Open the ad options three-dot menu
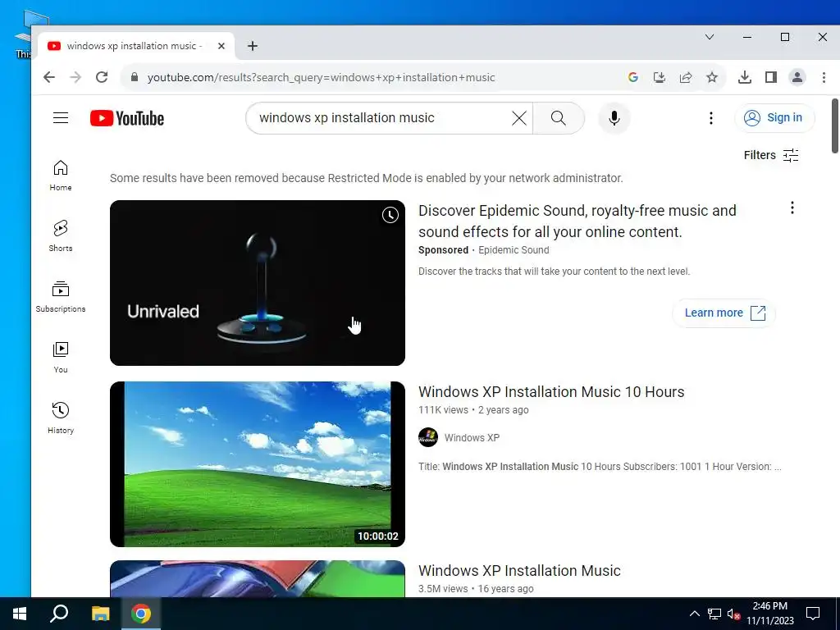Image resolution: width=840 pixels, height=630 pixels. pyautogui.click(x=792, y=208)
